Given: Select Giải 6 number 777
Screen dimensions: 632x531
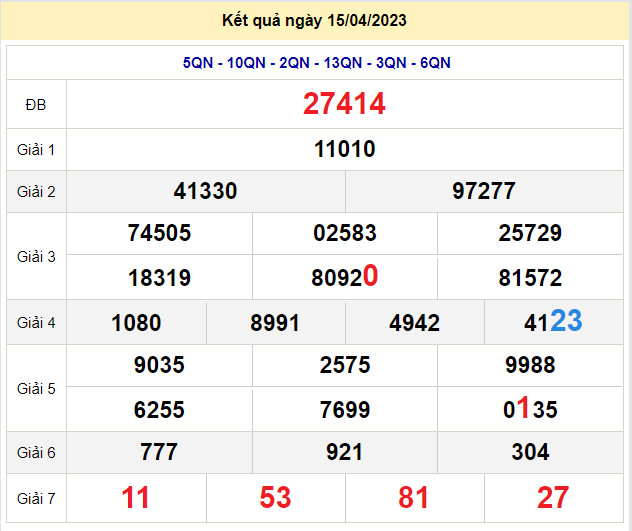Looking at the screenshot, I should point(159,452).
